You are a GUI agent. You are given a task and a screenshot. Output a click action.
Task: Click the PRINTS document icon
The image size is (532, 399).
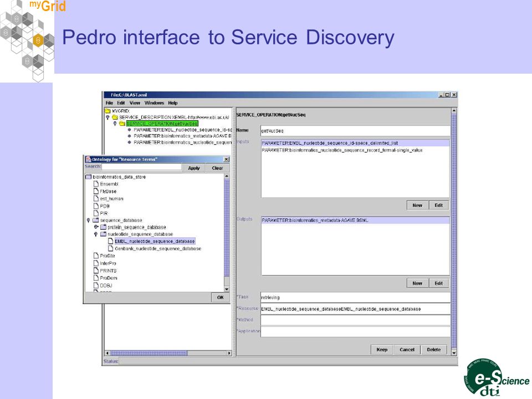pos(96,271)
